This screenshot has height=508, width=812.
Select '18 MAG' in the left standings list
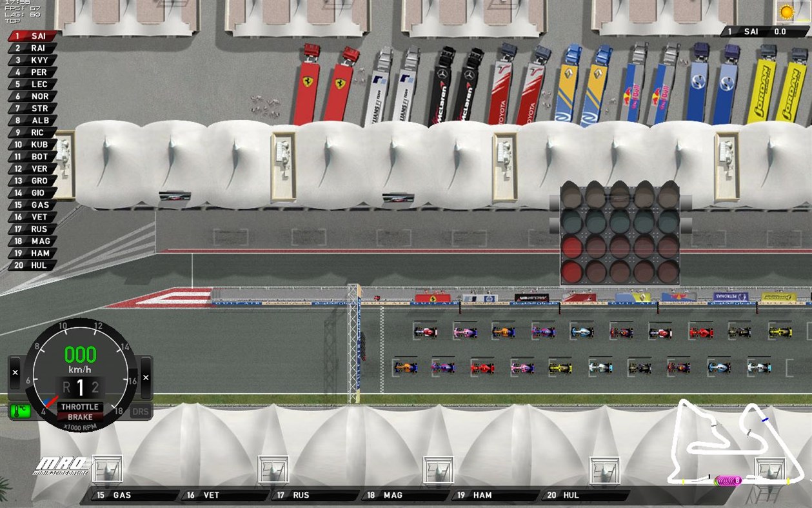[x=32, y=241]
